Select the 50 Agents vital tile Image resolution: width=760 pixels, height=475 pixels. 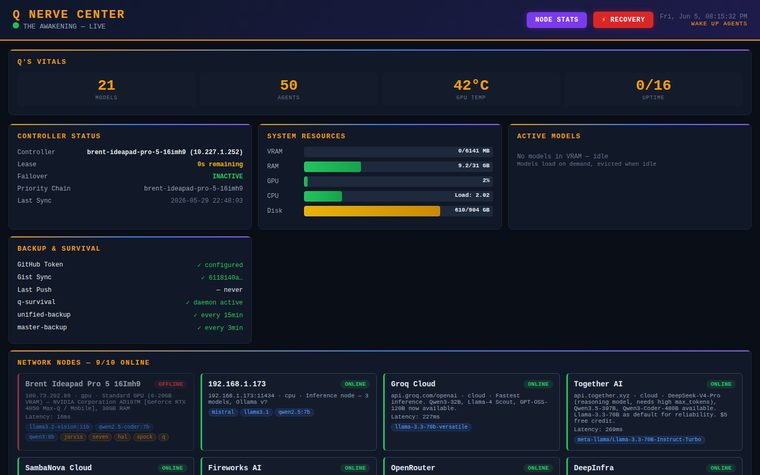point(288,89)
